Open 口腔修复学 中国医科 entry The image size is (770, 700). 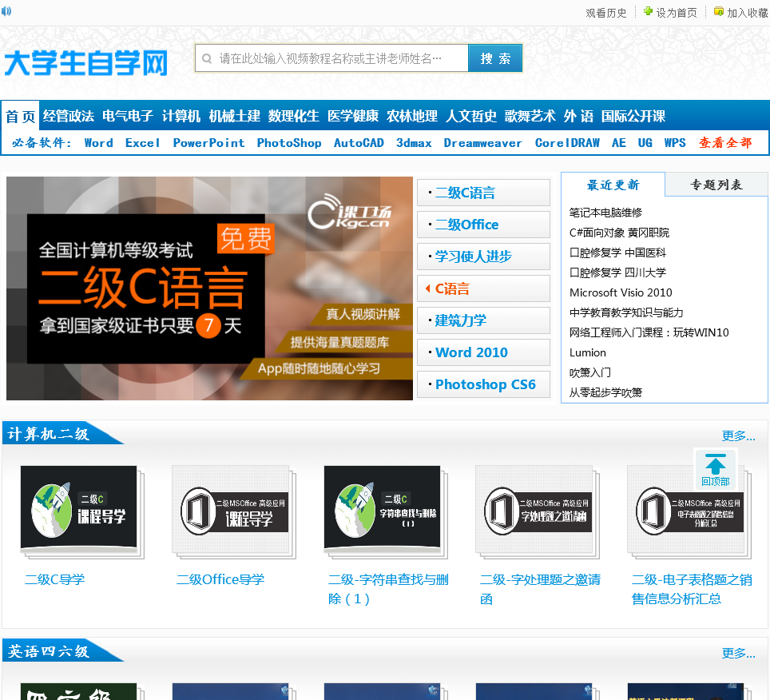pos(617,253)
